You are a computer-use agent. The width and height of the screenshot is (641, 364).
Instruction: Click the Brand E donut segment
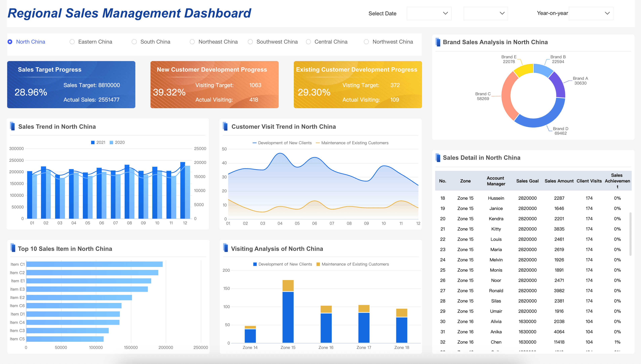[524, 69]
